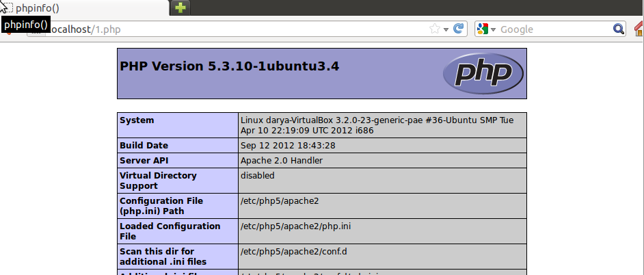Open the Google search engine icon menu
The width and height of the screenshot is (644, 275).
click(x=483, y=29)
